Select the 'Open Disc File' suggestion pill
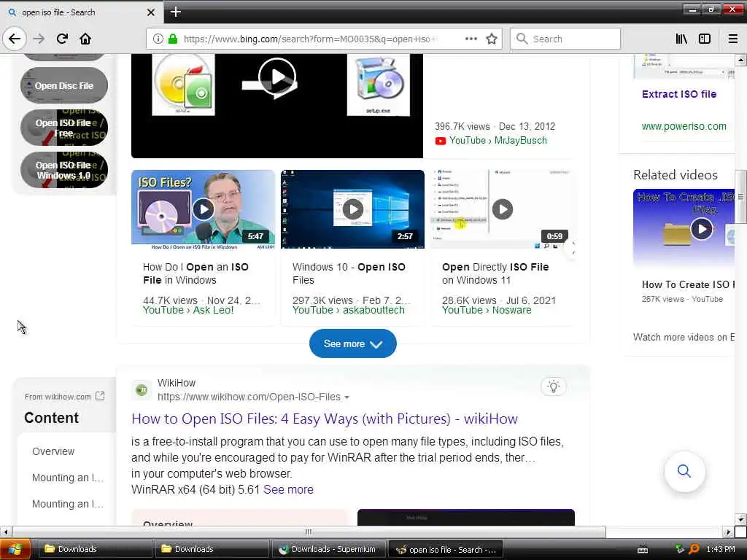The image size is (747, 560). (64, 85)
